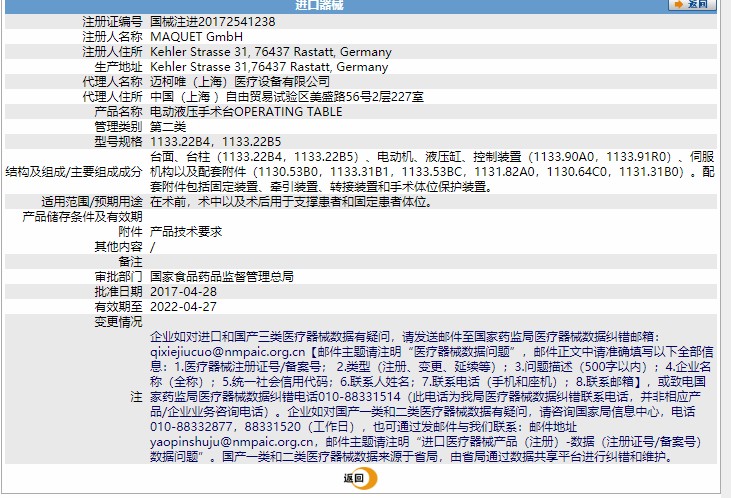Click the email qixiejiucuo@nmpaic.org.cn

tap(228, 352)
